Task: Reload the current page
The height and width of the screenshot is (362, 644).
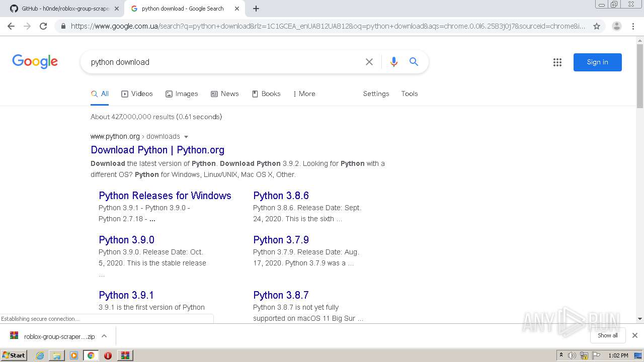Action: click(x=43, y=26)
